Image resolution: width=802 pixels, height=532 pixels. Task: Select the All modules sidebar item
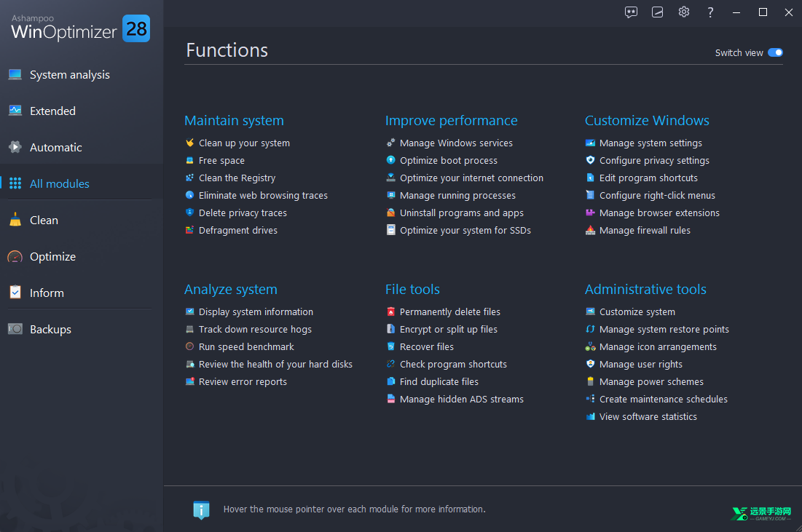[x=59, y=184]
